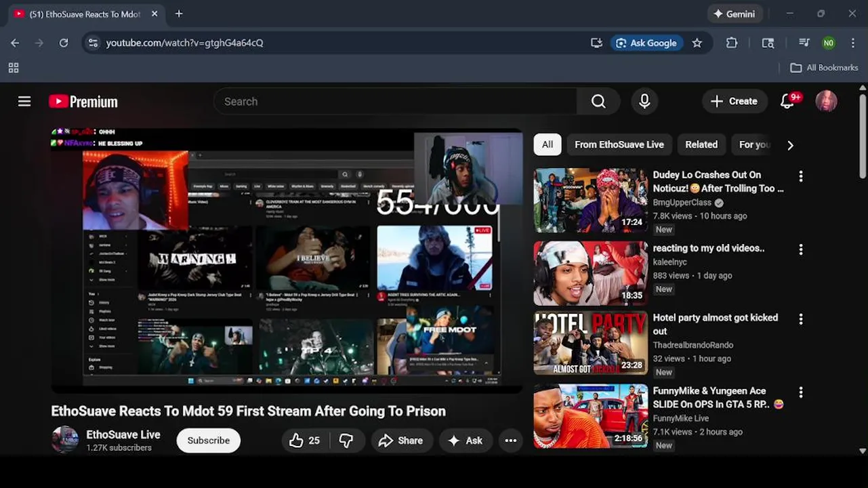The width and height of the screenshot is (868, 488).
Task: Open the browser extensions puzzle icon
Action: pyautogui.click(x=732, y=43)
